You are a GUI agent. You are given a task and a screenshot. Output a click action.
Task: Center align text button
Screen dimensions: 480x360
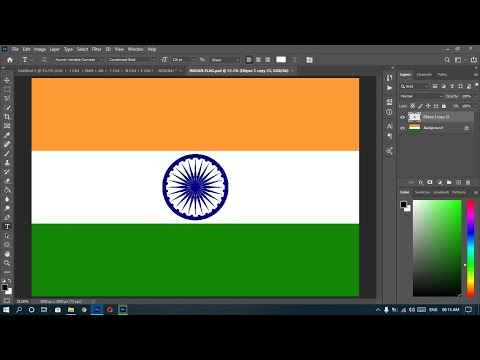tap(258, 60)
